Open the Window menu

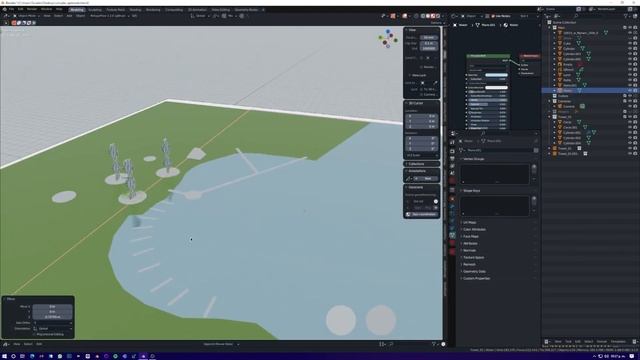tap(47, 9)
